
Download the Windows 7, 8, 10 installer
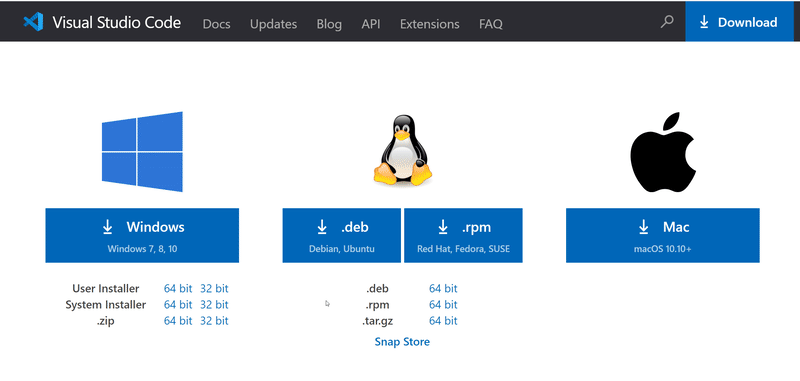click(142, 235)
